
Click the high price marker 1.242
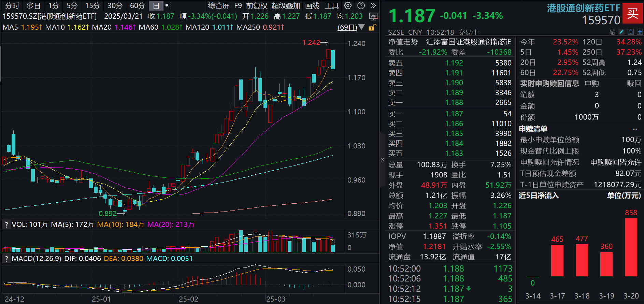coord(311,43)
